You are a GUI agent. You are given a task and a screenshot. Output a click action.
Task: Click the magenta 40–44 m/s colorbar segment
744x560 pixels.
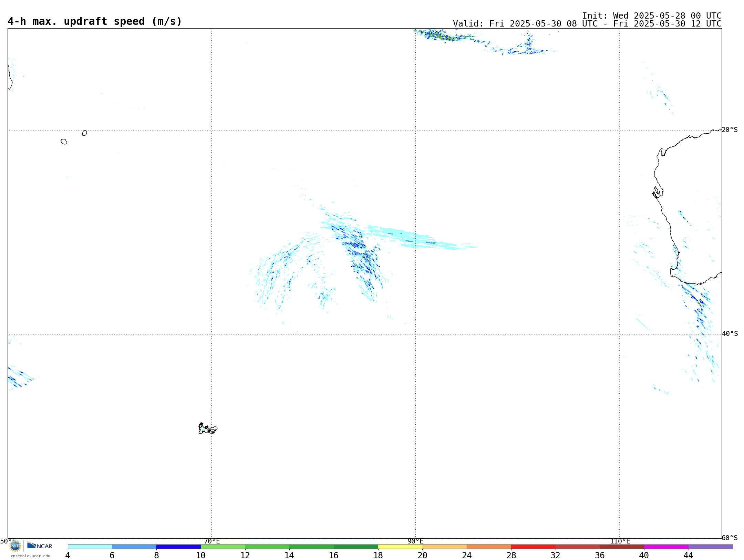pyautogui.click(x=666, y=547)
